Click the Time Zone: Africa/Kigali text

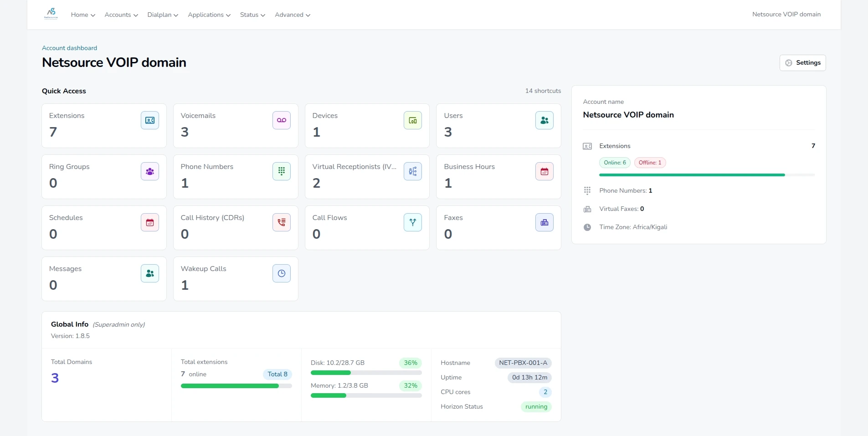tap(633, 227)
